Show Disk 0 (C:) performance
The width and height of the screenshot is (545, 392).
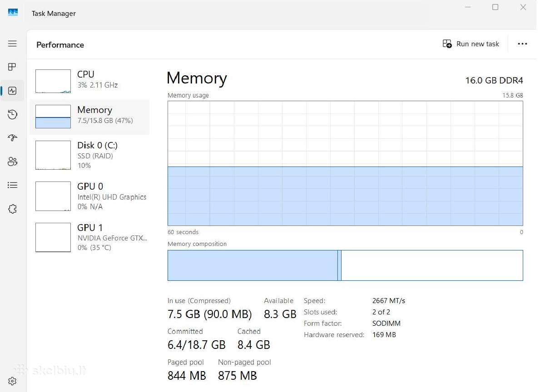pyautogui.click(x=89, y=155)
